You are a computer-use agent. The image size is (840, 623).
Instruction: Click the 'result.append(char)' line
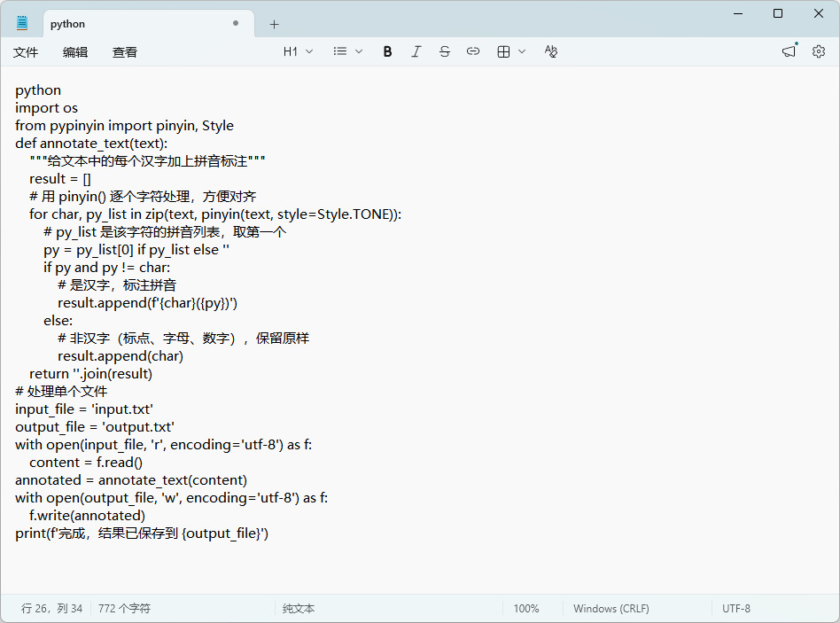121,355
